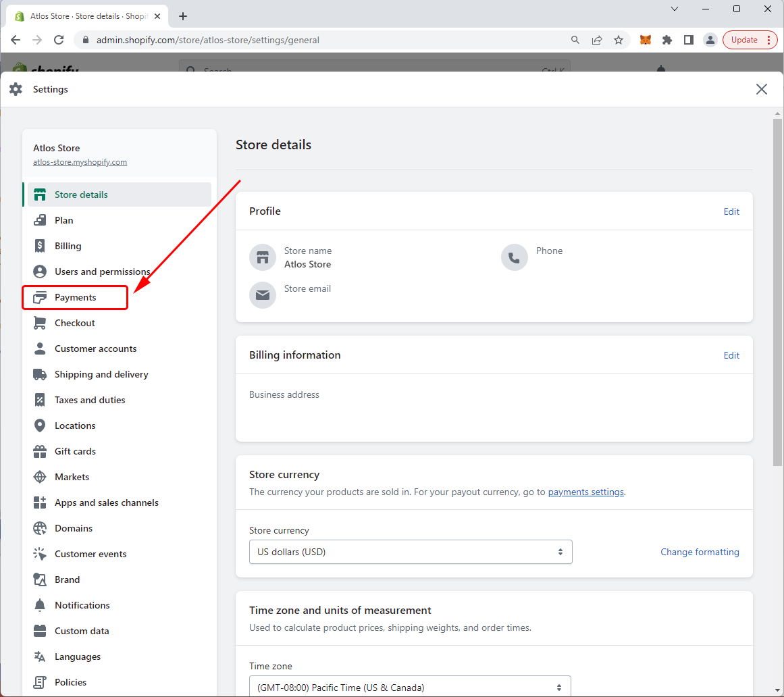
Task: Click the Chrome profile avatar icon
Action: coord(710,40)
